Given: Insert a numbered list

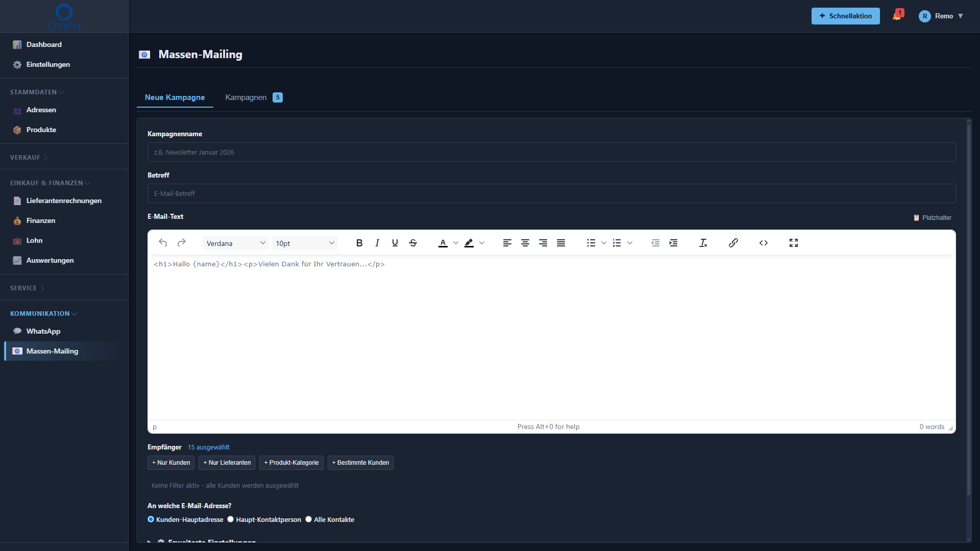Looking at the screenshot, I should pyautogui.click(x=617, y=243).
